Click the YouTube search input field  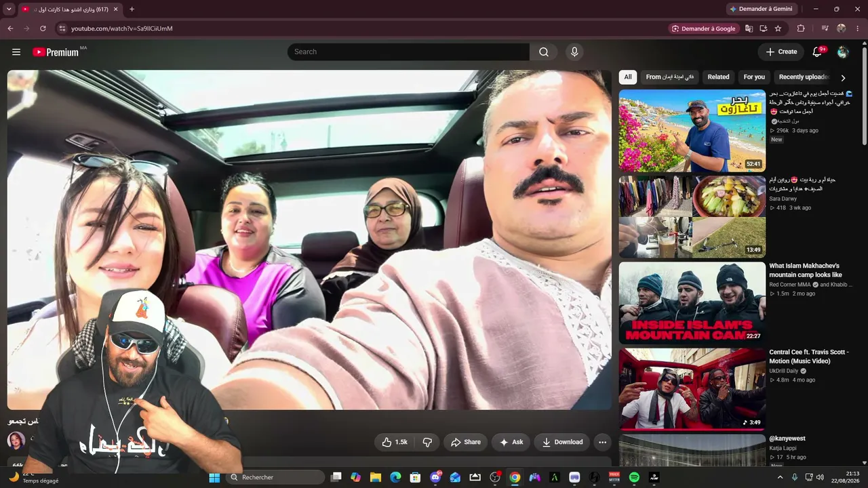coord(408,52)
